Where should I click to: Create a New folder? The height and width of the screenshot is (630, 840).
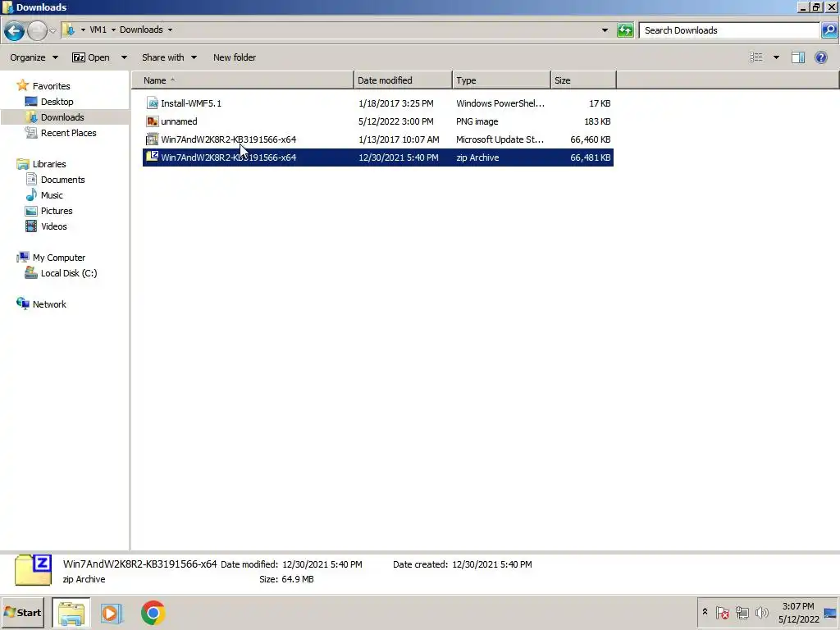click(234, 57)
